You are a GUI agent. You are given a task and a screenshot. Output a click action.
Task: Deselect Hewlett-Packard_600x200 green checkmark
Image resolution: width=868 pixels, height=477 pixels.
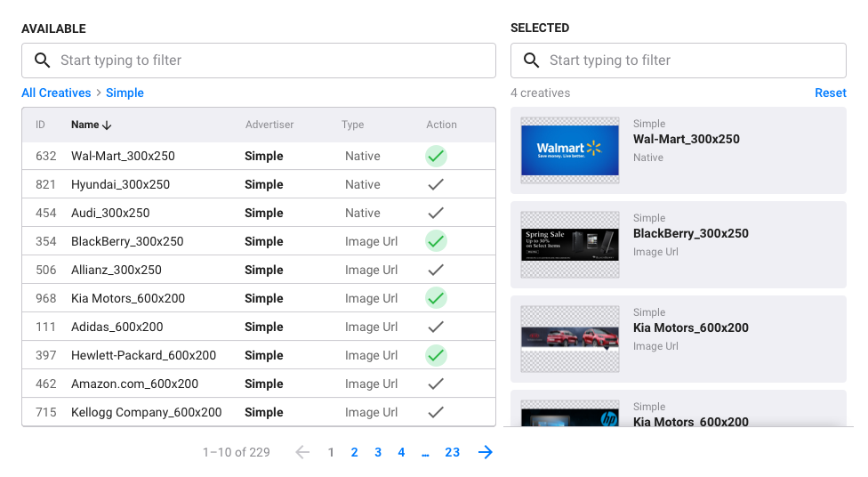pos(436,356)
